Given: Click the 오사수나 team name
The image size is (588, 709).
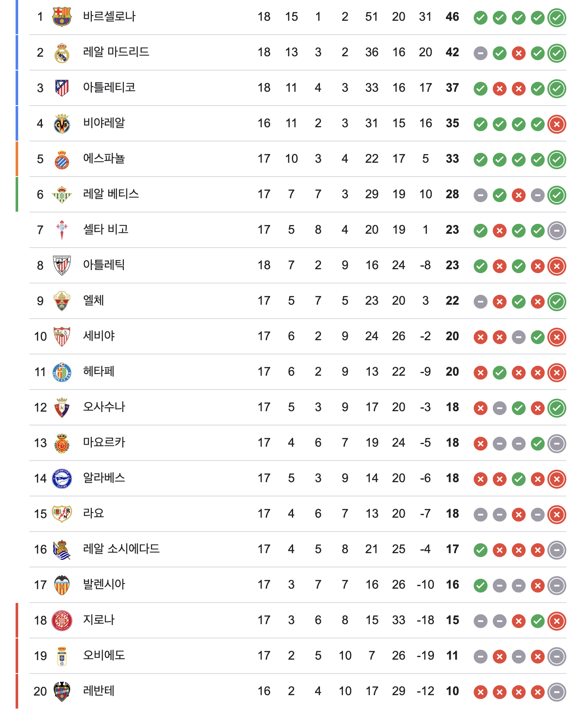Looking at the screenshot, I should pos(104,407).
